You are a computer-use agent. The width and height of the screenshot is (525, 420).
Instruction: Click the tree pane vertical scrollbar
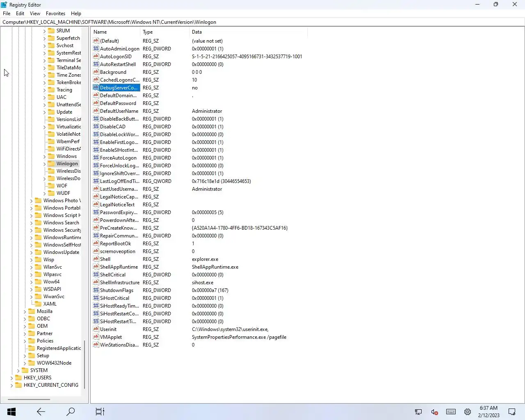point(84,364)
